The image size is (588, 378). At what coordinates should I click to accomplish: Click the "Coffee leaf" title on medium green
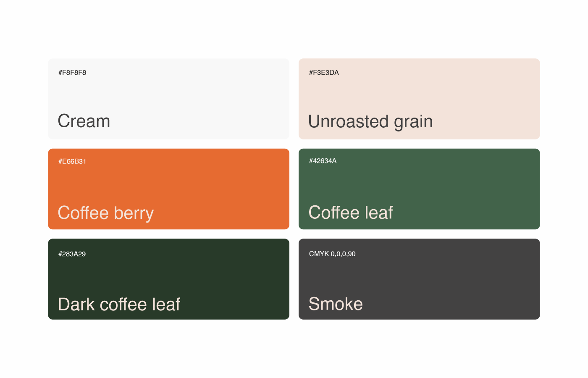[351, 213]
